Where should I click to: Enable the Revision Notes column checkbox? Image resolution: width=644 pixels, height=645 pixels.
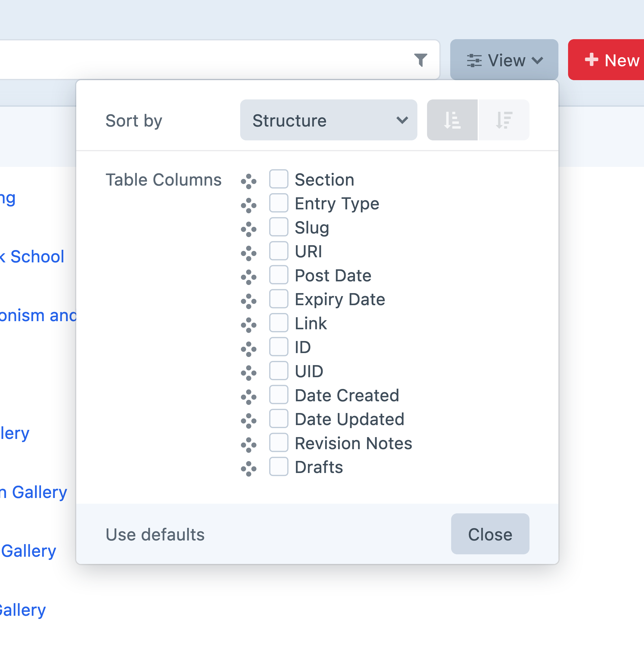[x=278, y=442]
